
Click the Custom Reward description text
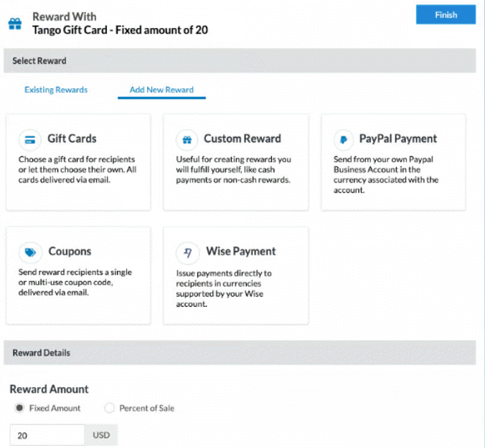[x=233, y=169]
